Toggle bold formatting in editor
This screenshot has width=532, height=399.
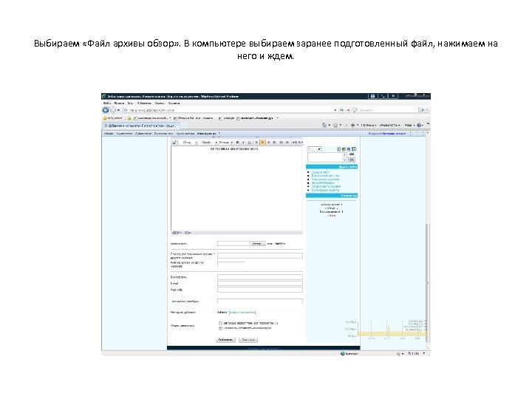(237, 143)
